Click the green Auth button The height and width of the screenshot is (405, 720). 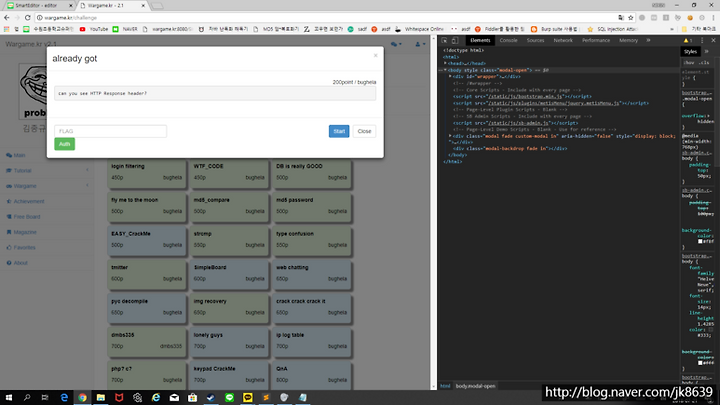tap(65, 144)
